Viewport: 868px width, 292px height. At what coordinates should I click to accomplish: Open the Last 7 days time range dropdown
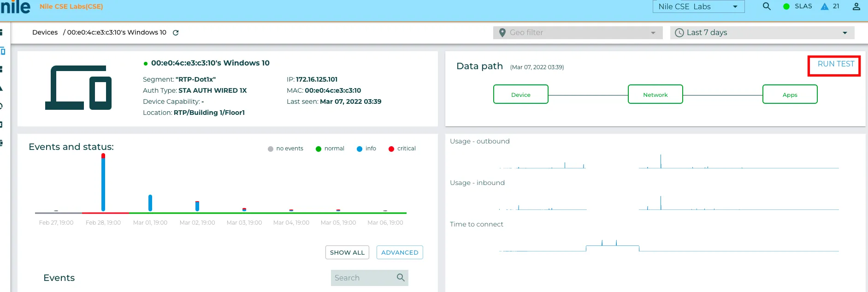[x=762, y=33]
